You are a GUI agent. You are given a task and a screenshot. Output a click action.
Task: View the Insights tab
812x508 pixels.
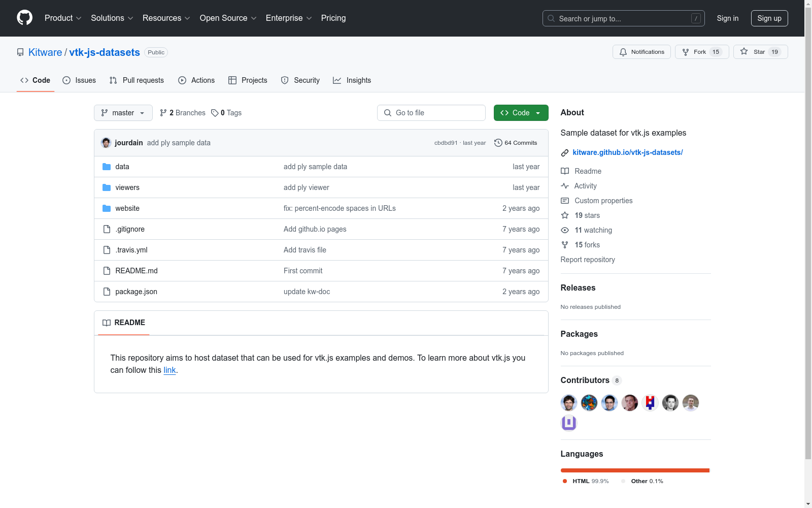(x=352, y=80)
